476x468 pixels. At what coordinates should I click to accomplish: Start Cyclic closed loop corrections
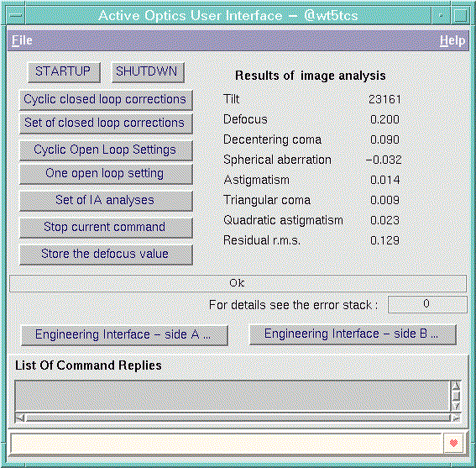[106, 100]
